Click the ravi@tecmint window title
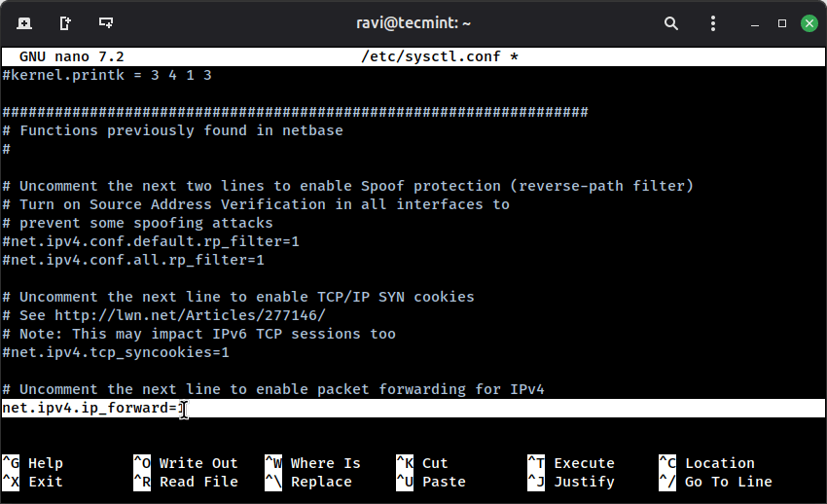 pyautogui.click(x=413, y=22)
